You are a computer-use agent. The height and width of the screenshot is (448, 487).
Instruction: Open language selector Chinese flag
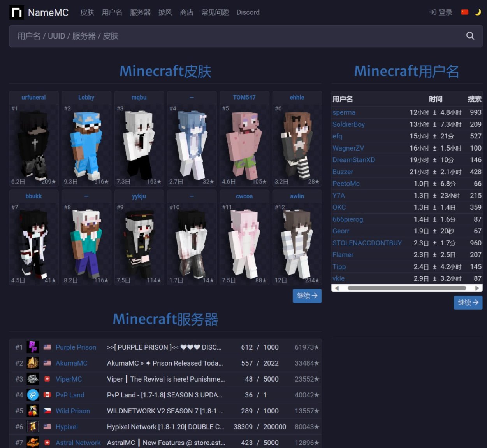[x=464, y=12]
